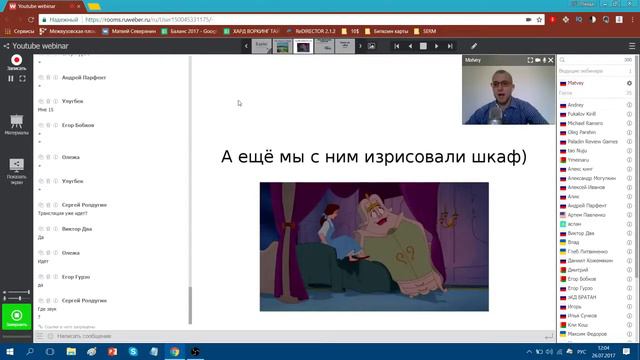Toggle the camera in Matvey video window
This screenshot has height=360, width=640.
[x=538, y=60]
